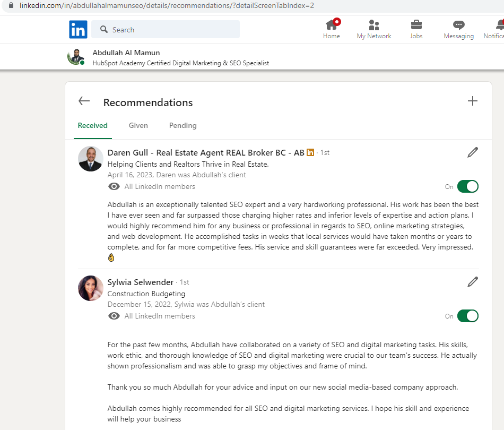Click the site lock icon in address bar
The image size is (504, 430).
(x=11, y=5)
